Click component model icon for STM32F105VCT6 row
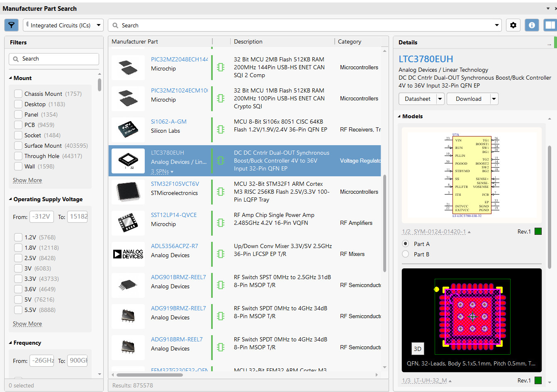The image size is (557, 392). pos(221,192)
